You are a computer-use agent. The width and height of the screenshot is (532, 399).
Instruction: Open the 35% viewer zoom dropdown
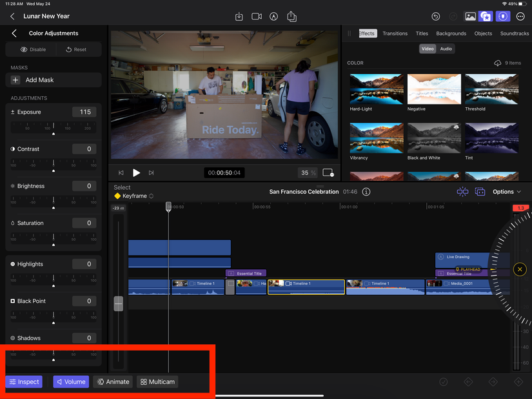coord(308,173)
